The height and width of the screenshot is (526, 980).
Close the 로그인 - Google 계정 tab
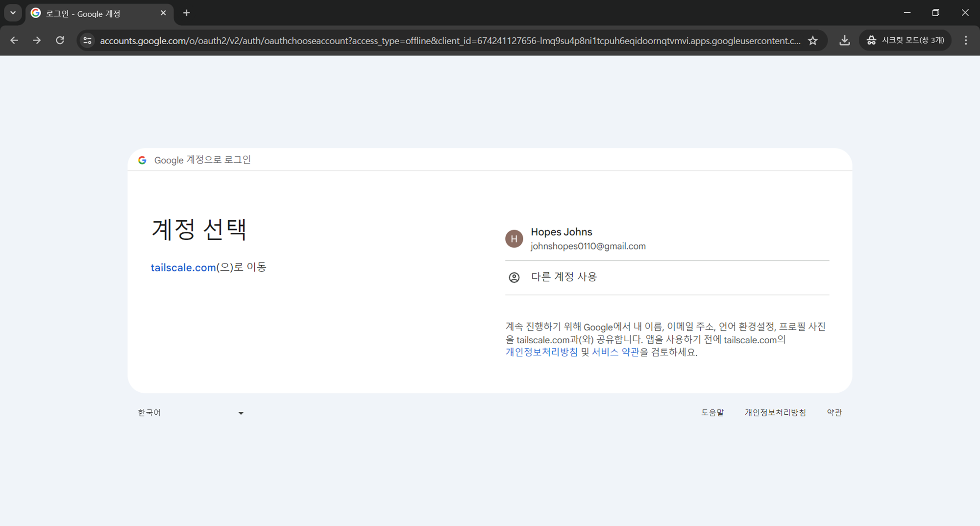pos(163,13)
